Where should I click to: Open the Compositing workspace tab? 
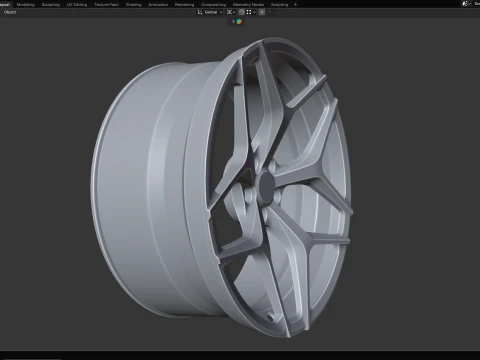click(213, 5)
